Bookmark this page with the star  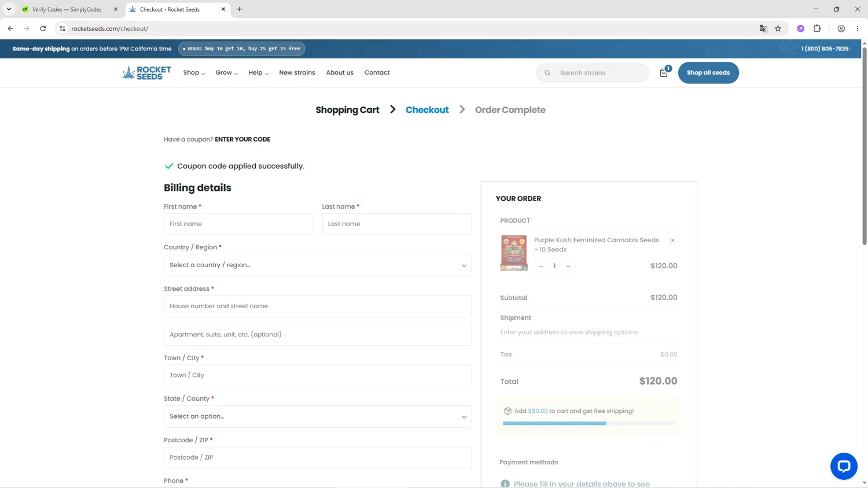coord(778,28)
